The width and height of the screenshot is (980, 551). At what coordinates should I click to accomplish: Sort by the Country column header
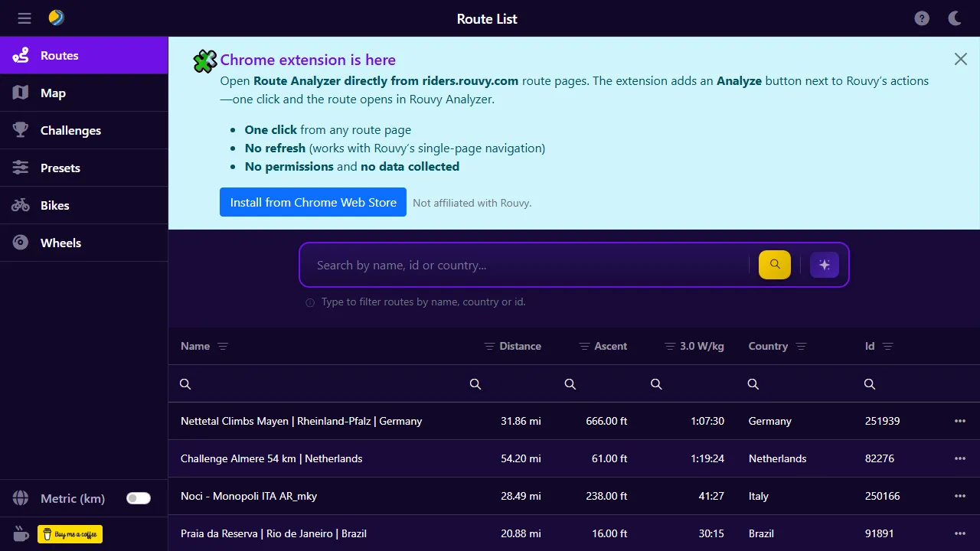click(768, 346)
